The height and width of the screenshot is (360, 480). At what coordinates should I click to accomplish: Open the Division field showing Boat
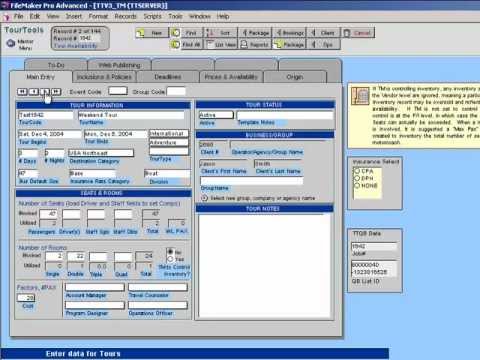(x=167, y=173)
